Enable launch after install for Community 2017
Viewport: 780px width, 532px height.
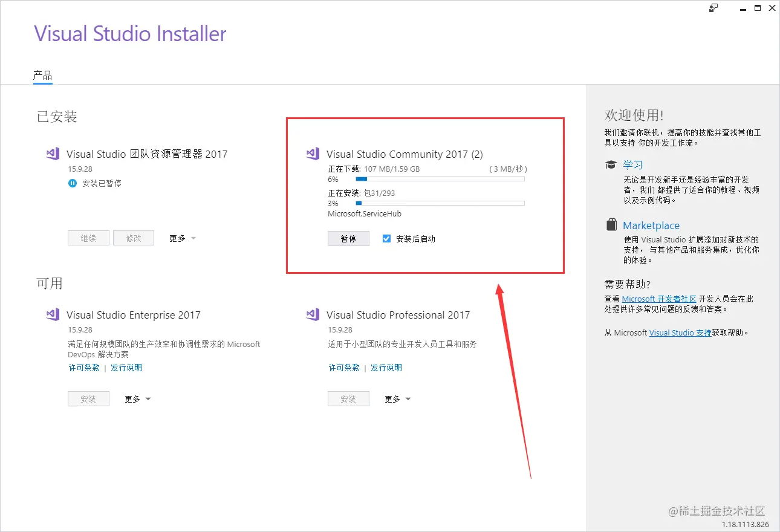tap(386, 238)
